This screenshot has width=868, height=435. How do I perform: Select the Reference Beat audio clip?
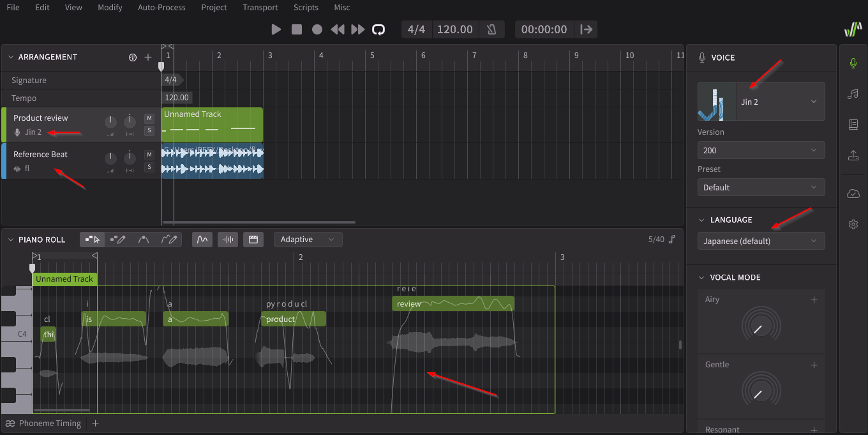click(x=212, y=161)
